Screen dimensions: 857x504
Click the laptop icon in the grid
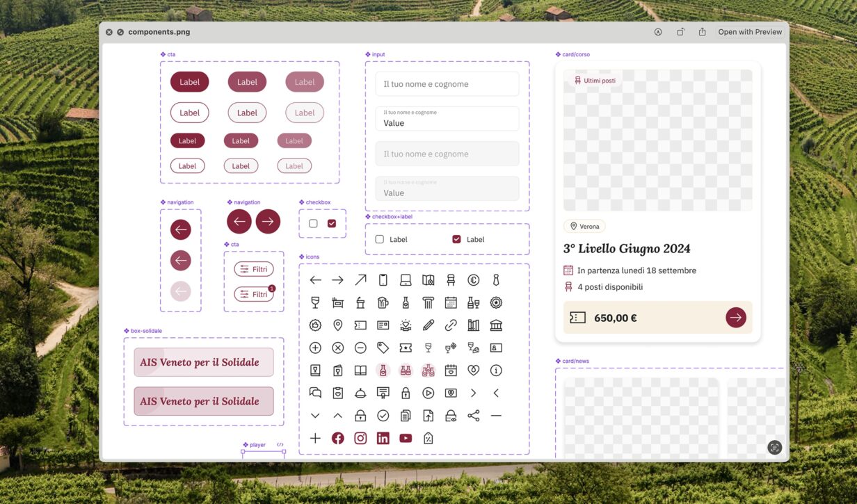406,280
